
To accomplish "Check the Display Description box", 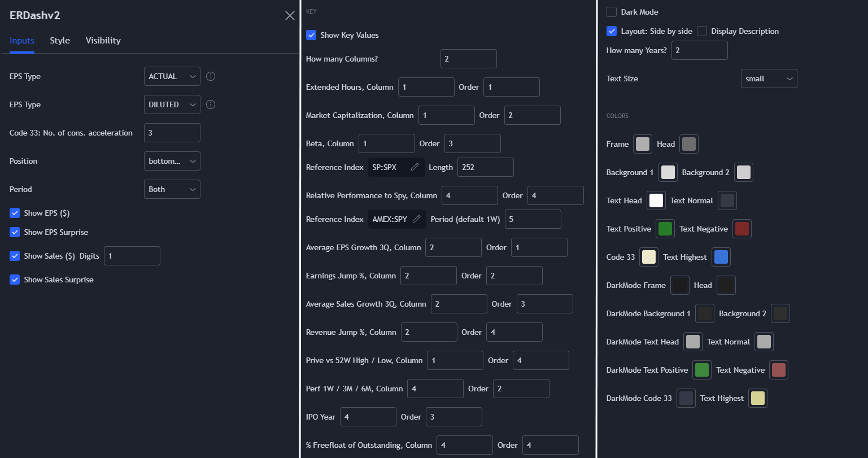I will pyautogui.click(x=702, y=31).
